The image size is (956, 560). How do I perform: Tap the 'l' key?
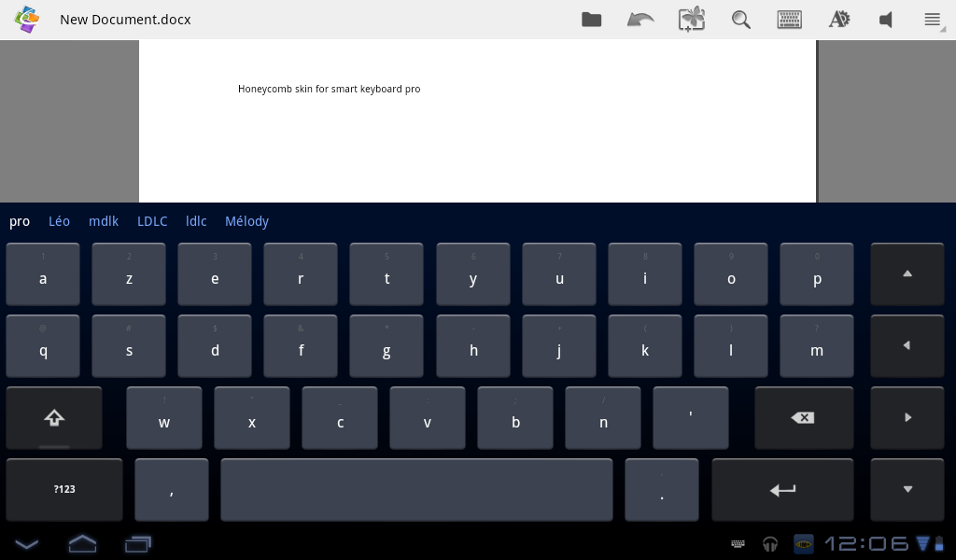(x=731, y=346)
